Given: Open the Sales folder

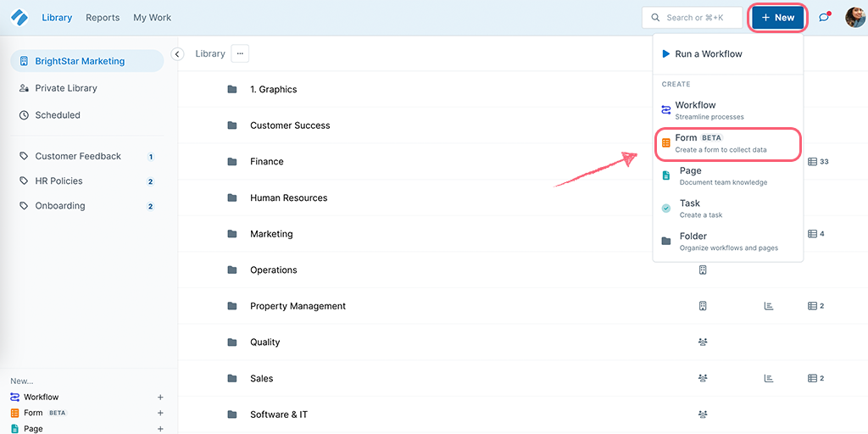Looking at the screenshot, I should click(x=262, y=379).
